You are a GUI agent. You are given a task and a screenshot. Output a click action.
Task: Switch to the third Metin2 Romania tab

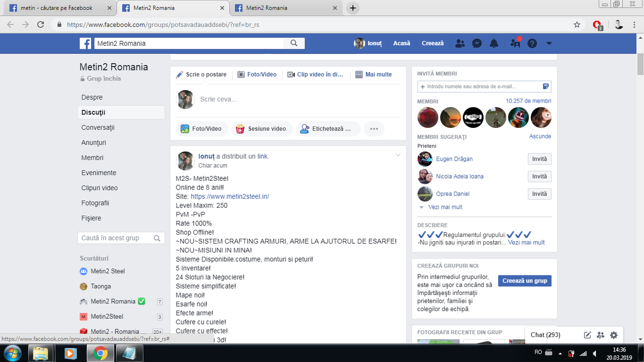(x=286, y=8)
